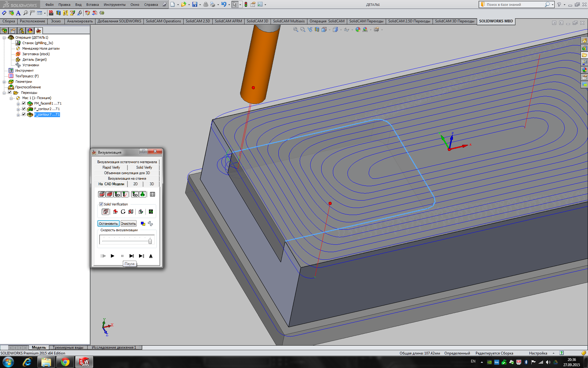Expand the P_contour7 operation node

click(x=18, y=115)
